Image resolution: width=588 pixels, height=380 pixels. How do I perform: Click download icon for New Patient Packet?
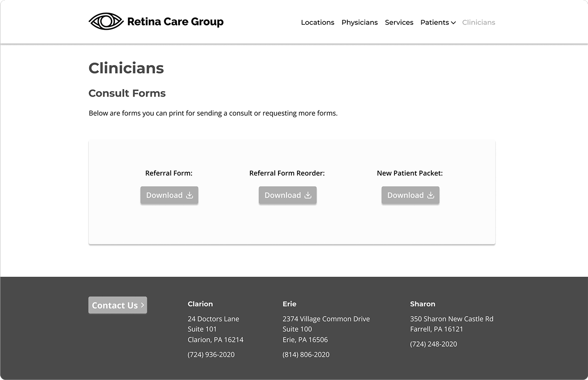pyautogui.click(x=431, y=195)
